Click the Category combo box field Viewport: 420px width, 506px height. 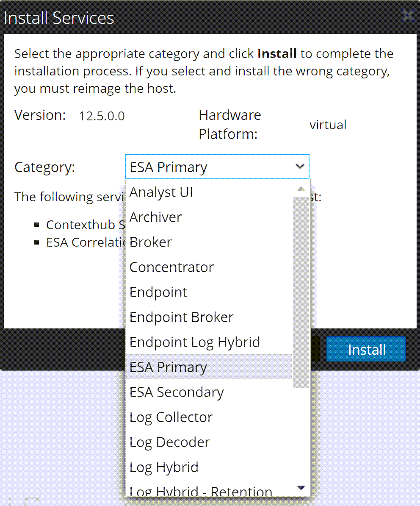[x=210, y=167]
